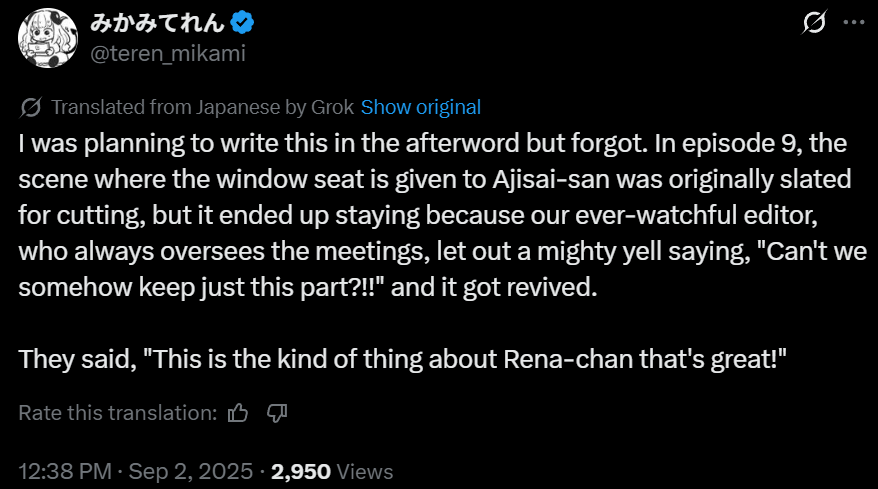The width and height of the screenshot is (878, 489).
Task: Click the 'They said' closing line
Action: pyautogui.click(x=400, y=357)
